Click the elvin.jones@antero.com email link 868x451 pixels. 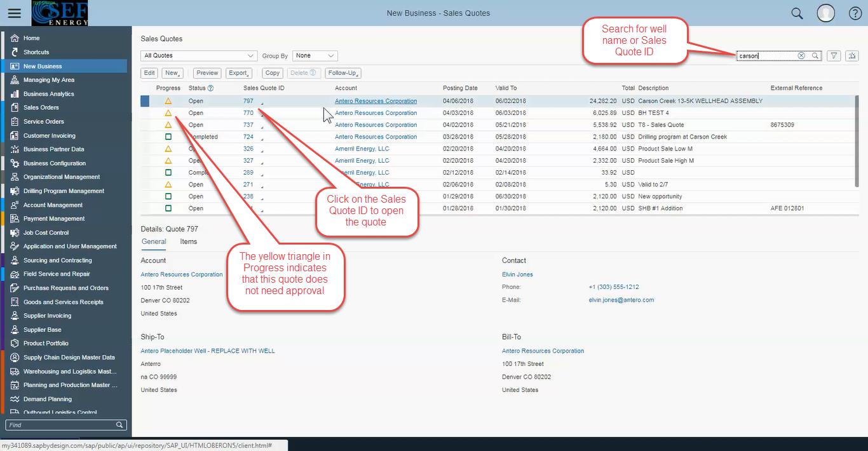click(x=621, y=300)
